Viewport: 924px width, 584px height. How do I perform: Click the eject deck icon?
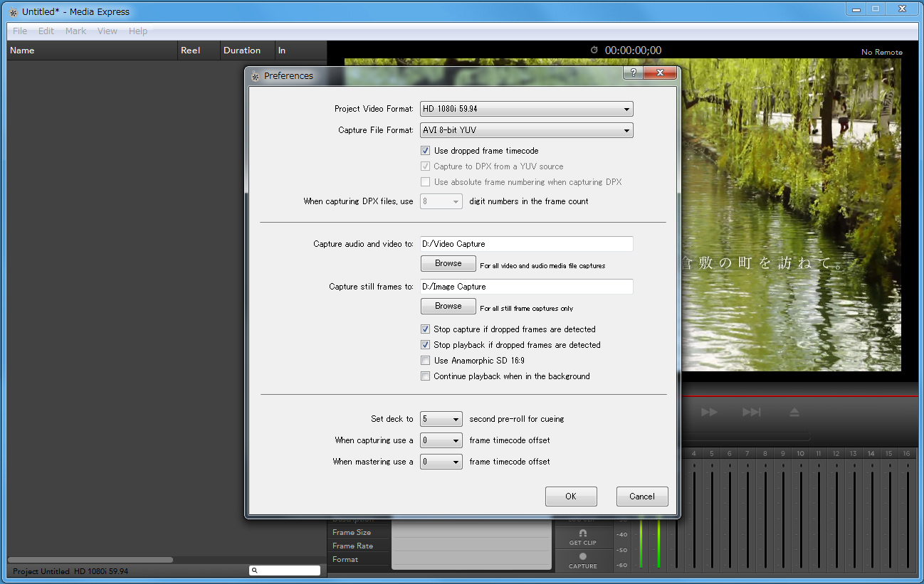click(x=794, y=413)
